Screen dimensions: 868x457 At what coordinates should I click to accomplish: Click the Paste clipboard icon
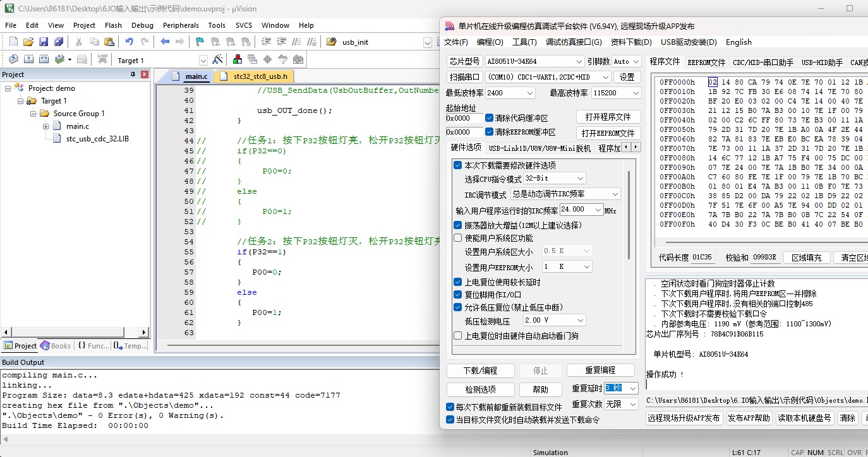point(109,42)
